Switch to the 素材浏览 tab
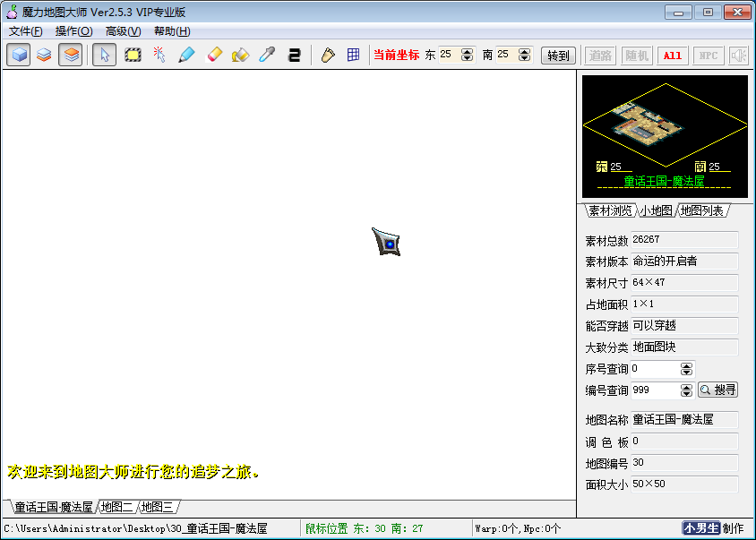The image size is (756, 540). tap(609, 211)
